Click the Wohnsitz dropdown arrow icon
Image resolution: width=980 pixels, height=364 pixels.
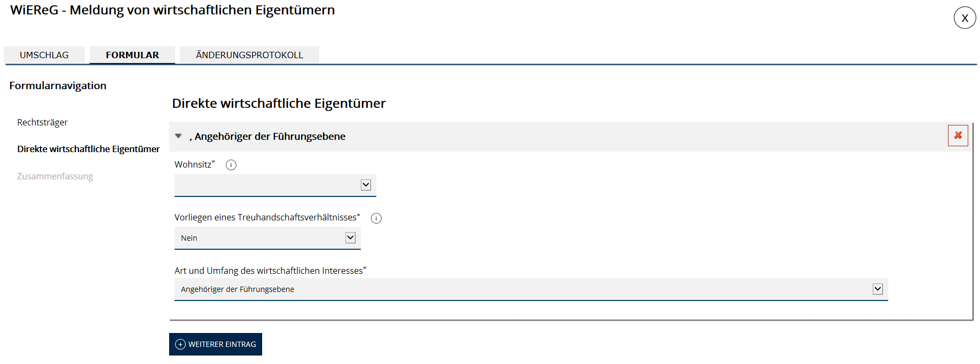tap(366, 185)
